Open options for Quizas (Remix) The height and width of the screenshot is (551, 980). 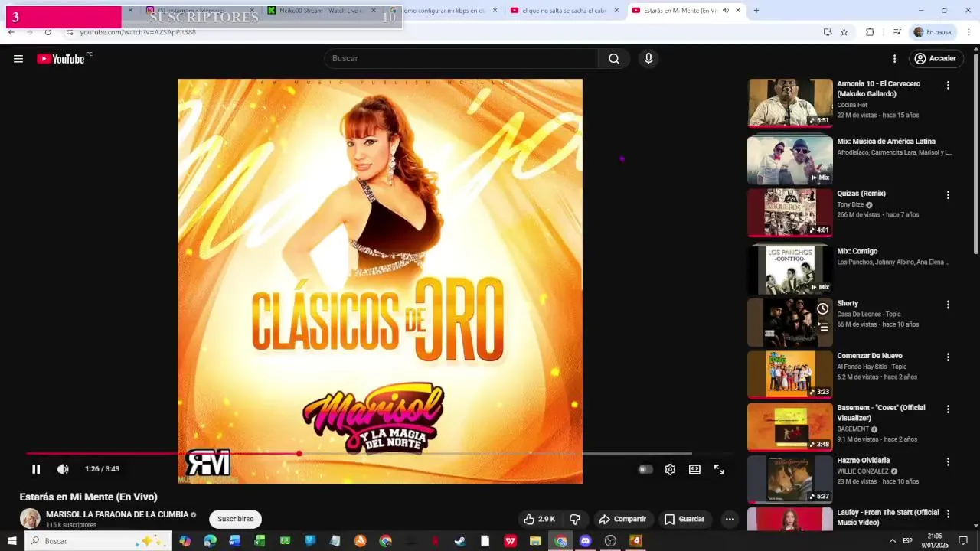click(x=948, y=195)
